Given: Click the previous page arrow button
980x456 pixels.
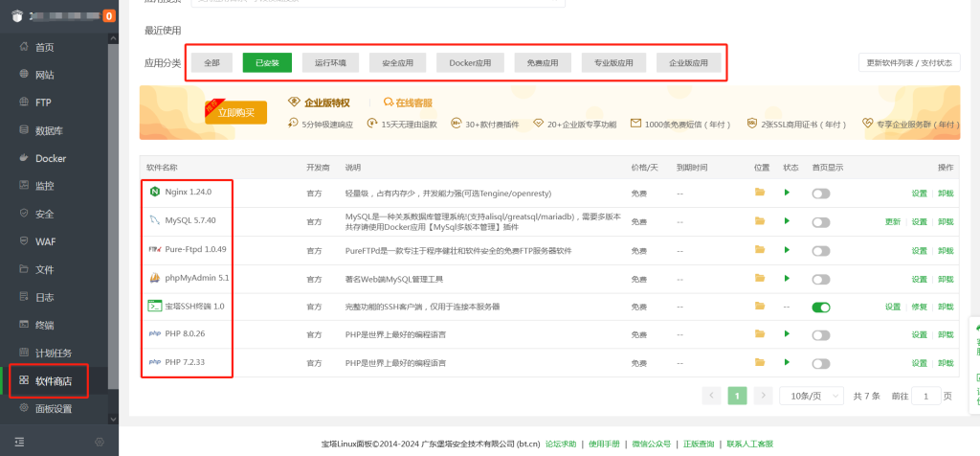Looking at the screenshot, I should click(712, 396).
